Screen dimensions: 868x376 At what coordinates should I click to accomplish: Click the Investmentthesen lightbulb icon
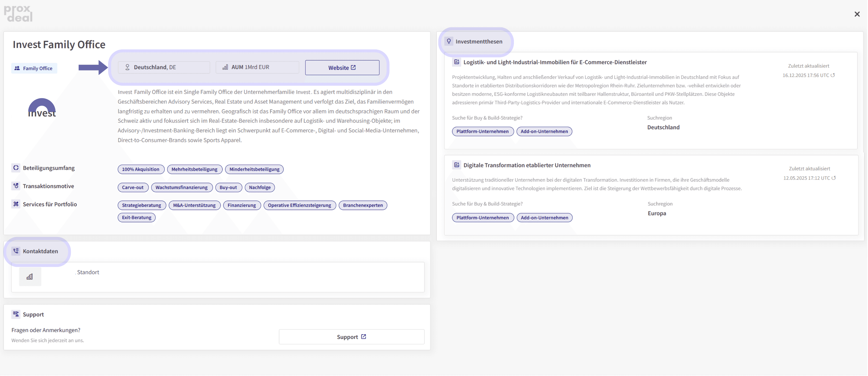pyautogui.click(x=448, y=41)
